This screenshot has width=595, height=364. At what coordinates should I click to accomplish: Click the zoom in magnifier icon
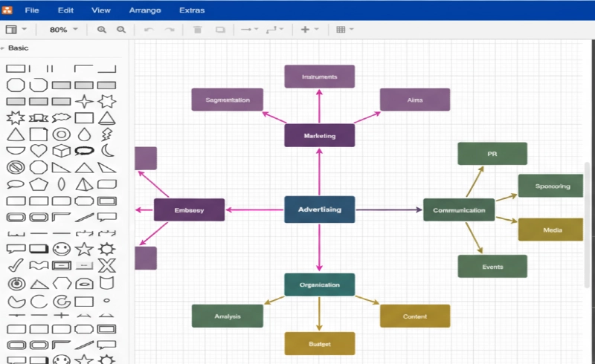(x=102, y=30)
